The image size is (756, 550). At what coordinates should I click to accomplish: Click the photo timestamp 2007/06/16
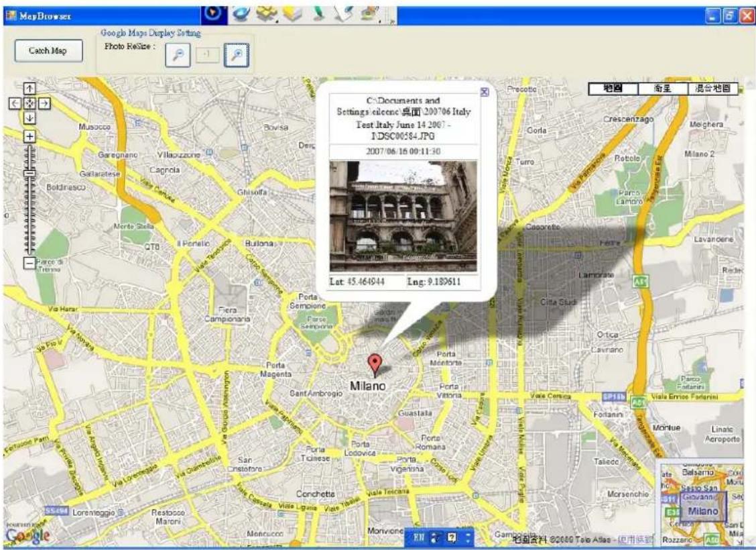click(403, 152)
